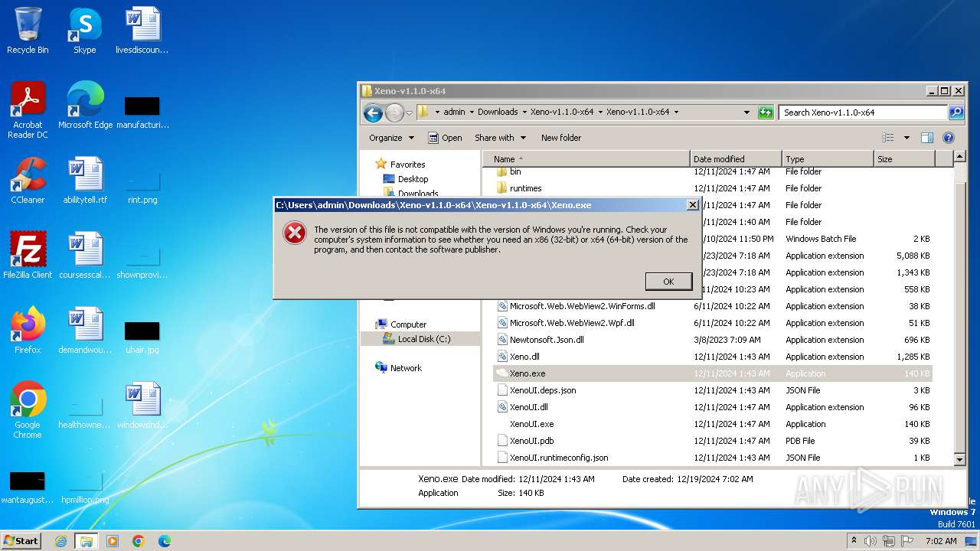Viewport: 980px width, 551px height.
Task: Open Firefox desktop shortcut
Action: click(x=28, y=331)
